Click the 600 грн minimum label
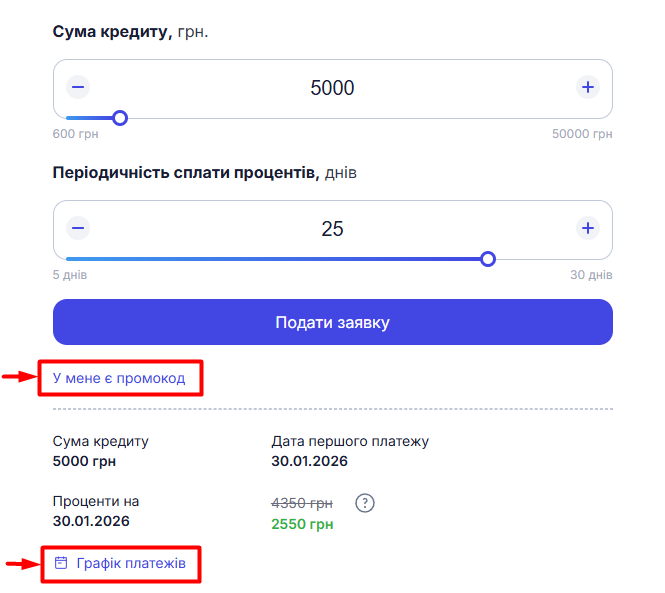Image resolution: width=665 pixels, height=593 pixels. [x=77, y=134]
